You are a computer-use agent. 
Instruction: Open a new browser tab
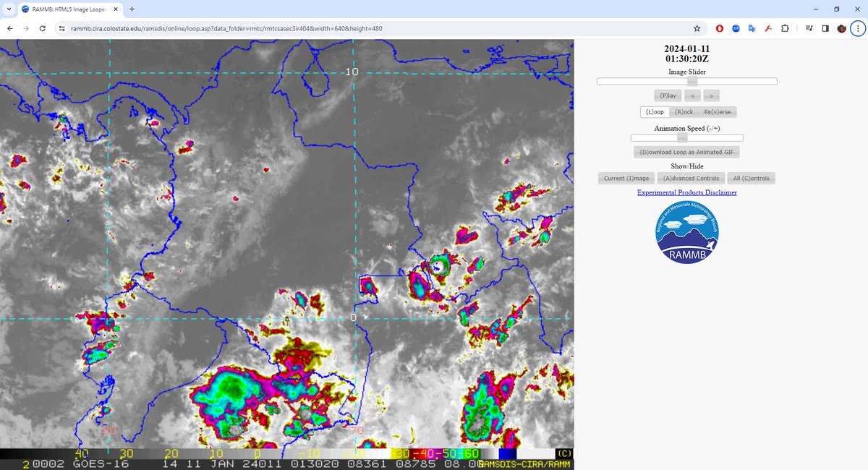[132, 9]
